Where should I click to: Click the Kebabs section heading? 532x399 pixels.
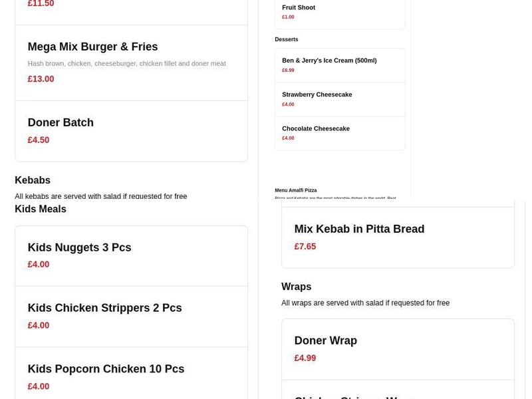coord(33,180)
